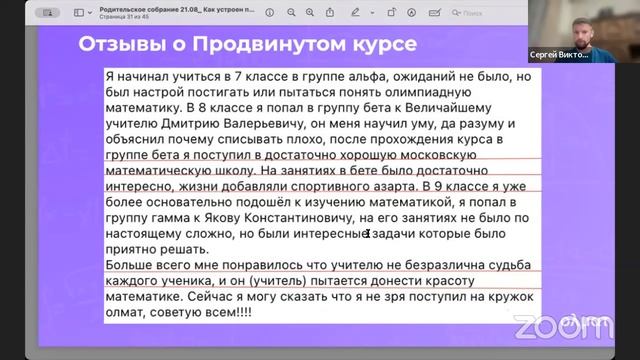Viewport: 640px width, 360px height.
Task: Open the sidebar view menu in Preview
Action: pyautogui.click(x=79, y=13)
